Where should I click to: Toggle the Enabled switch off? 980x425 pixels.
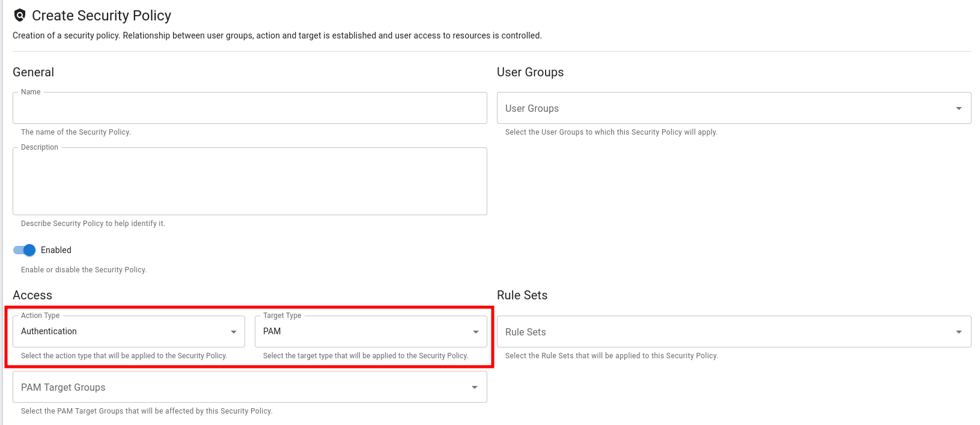pyautogui.click(x=25, y=250)
